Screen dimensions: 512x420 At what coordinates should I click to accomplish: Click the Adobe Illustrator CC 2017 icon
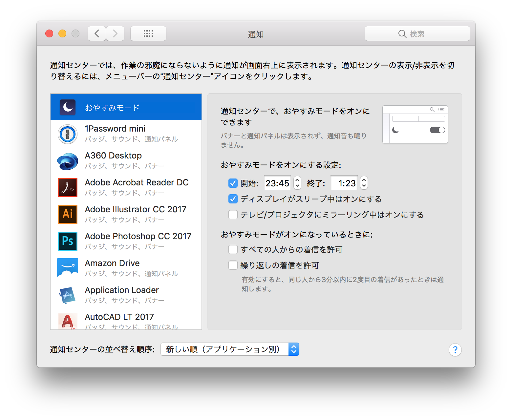(x=67, y=214)
